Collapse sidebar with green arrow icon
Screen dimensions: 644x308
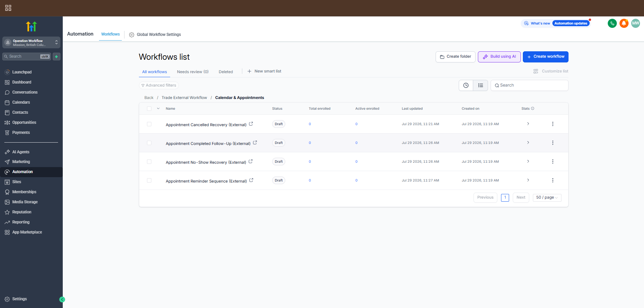pos(62,299)
